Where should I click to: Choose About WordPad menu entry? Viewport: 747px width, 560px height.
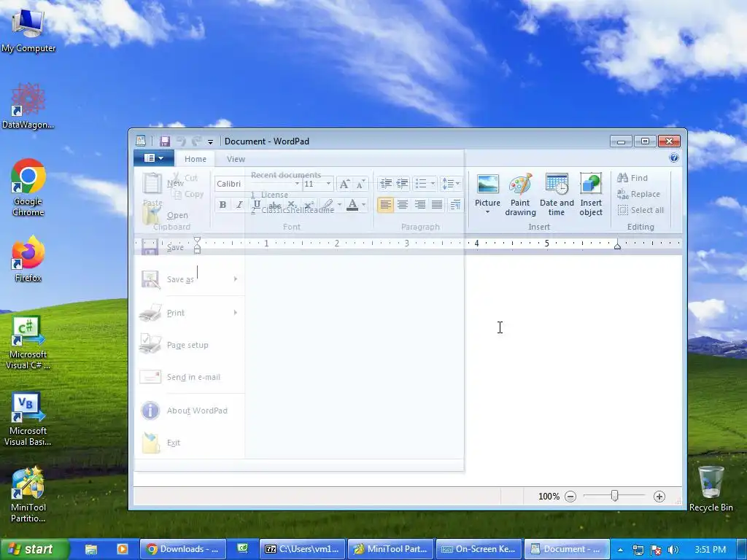pyautogui.click(x=190, y=411)
